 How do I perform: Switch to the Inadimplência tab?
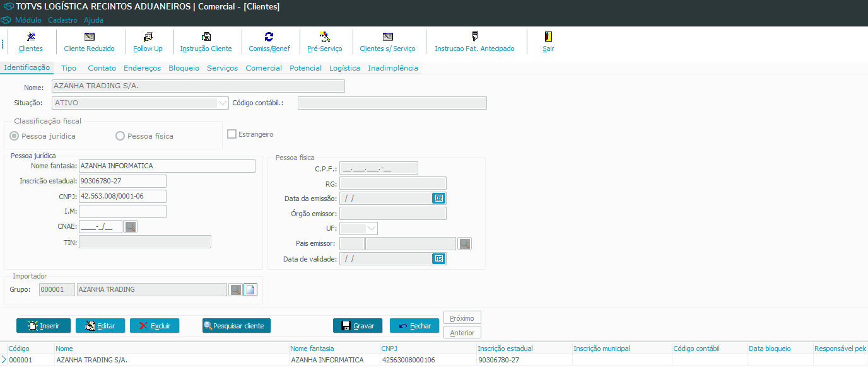[x=393, y=68]
